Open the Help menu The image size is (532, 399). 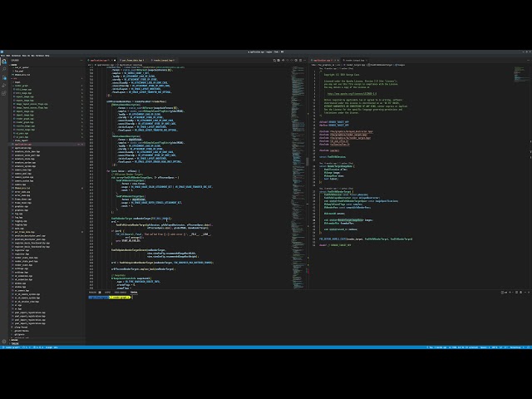[47, 56]
